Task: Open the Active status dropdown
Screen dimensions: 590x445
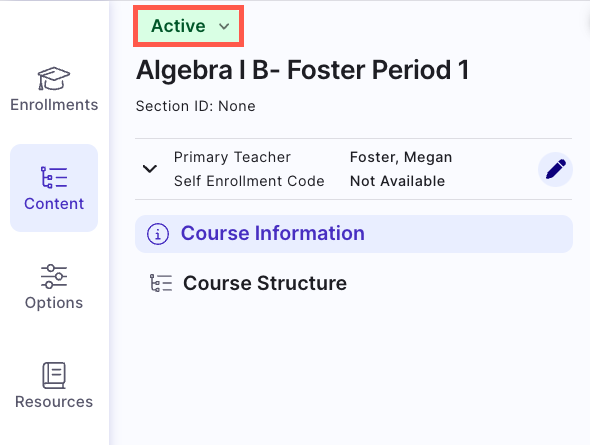Action: point(189,26)
